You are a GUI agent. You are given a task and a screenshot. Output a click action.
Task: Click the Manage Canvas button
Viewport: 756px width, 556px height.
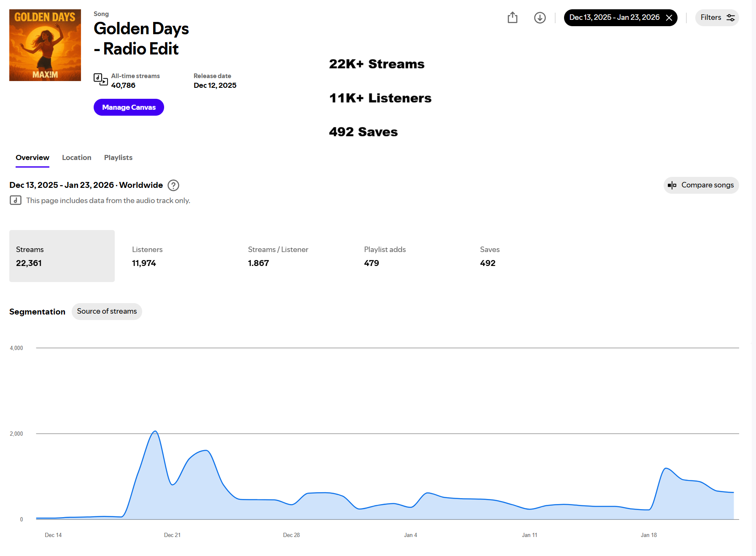(129, 107)
